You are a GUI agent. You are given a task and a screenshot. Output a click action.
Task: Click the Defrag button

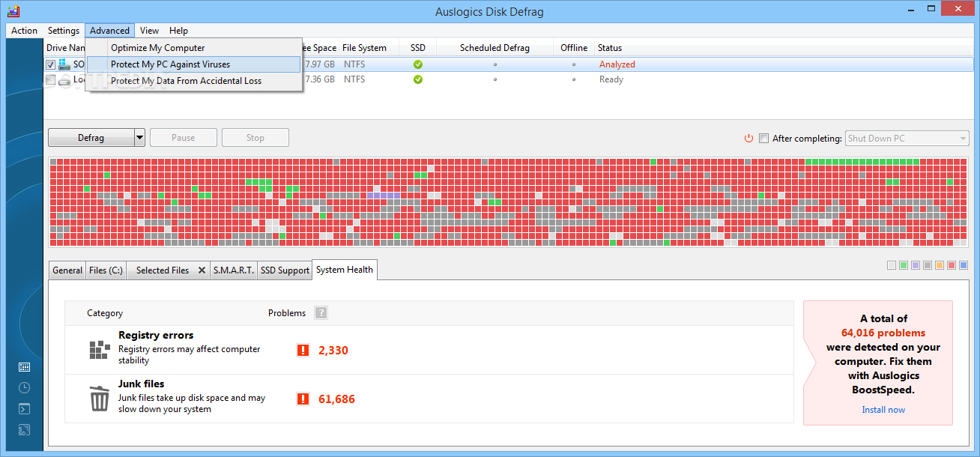[91, 138]
